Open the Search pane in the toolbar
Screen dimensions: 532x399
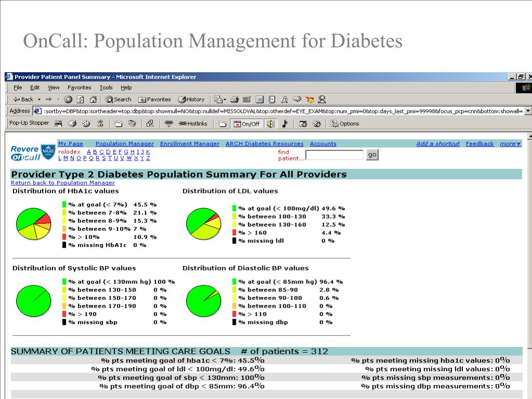pyautogui.click(x=118, y=99)
